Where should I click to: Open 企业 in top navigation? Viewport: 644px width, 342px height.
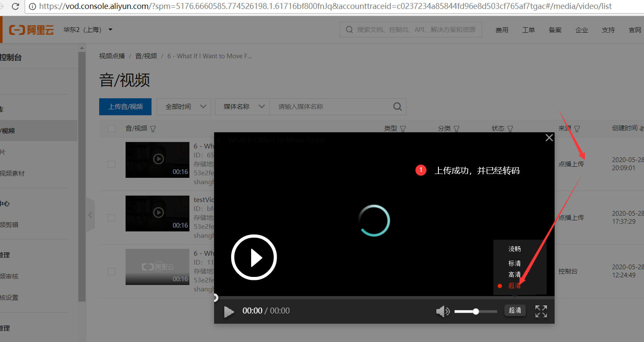click(582, 30)
